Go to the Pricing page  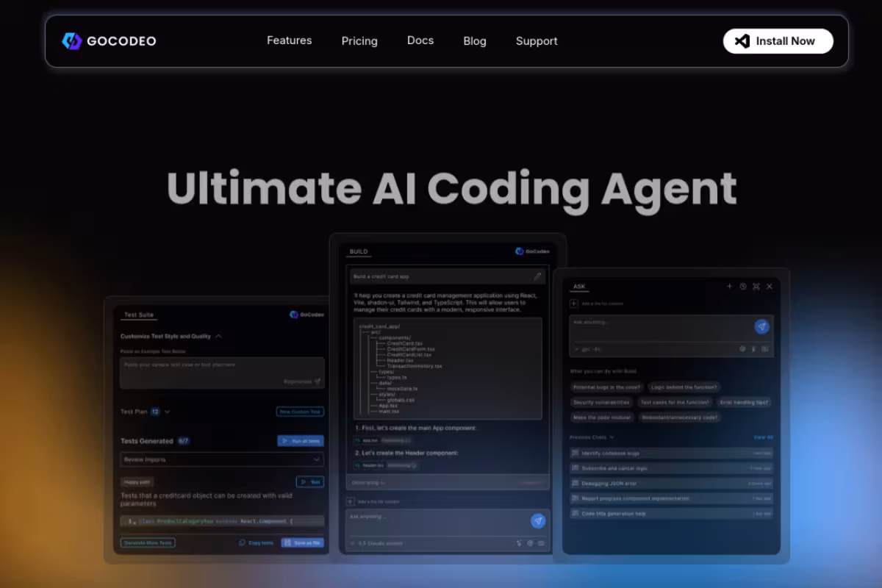(359, 41)
